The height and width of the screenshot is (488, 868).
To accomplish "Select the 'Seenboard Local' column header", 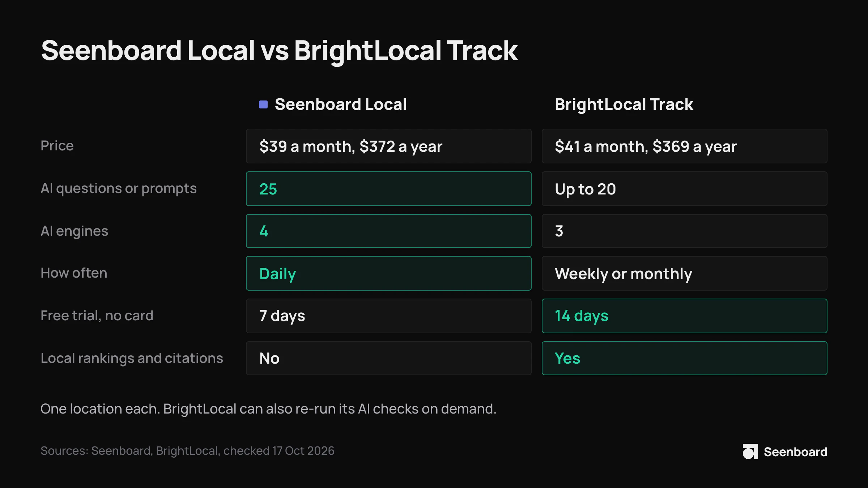I will coord(341,104).
